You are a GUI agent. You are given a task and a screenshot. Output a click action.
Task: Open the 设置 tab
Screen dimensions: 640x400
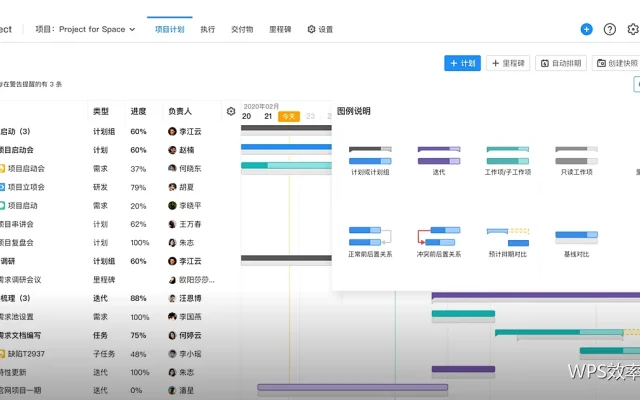(x=320, y=29)
